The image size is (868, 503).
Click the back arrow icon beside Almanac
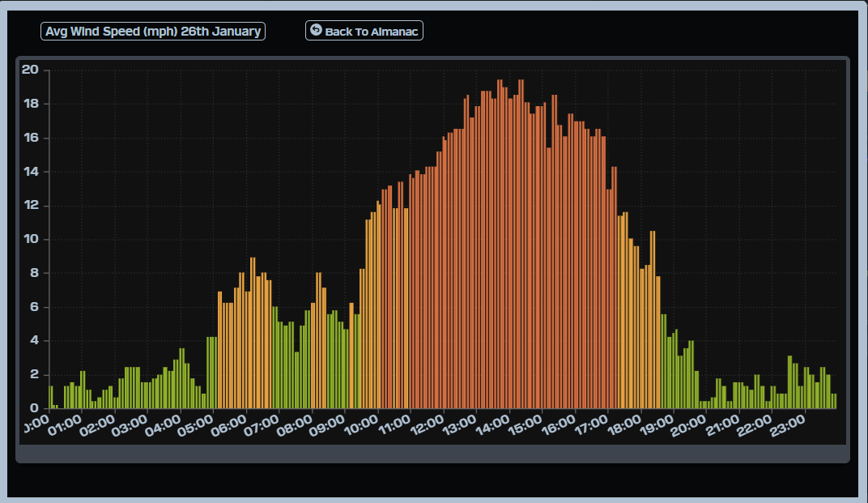tap(316, 30)
